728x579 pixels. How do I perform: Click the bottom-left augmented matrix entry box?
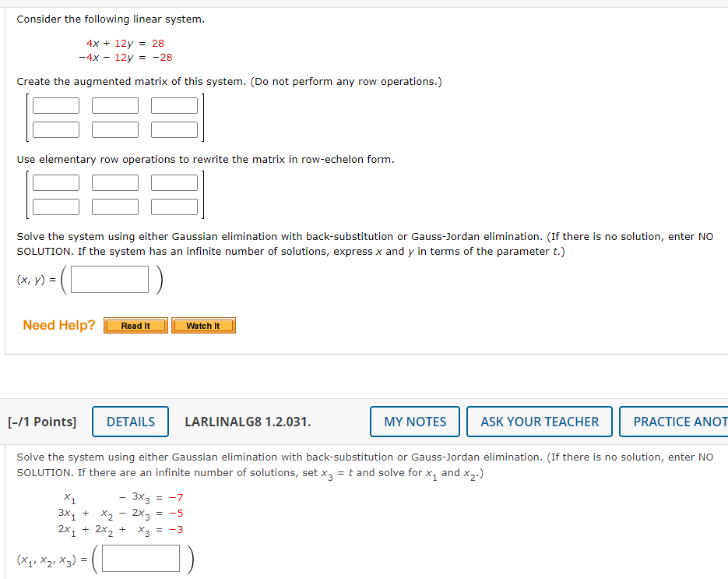[x=55, y=129]
